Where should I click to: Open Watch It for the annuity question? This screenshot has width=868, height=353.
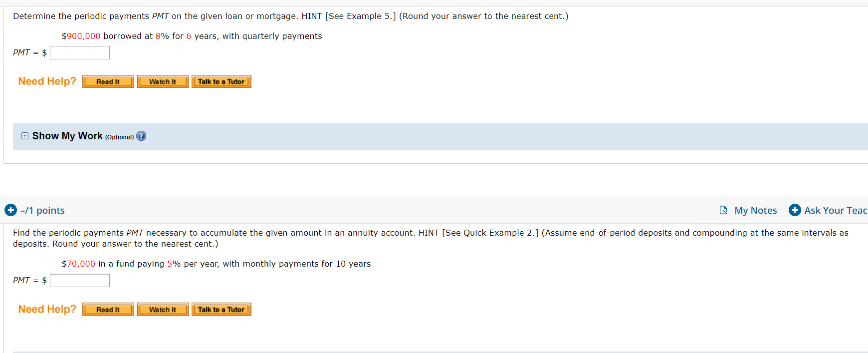(163, 310)
